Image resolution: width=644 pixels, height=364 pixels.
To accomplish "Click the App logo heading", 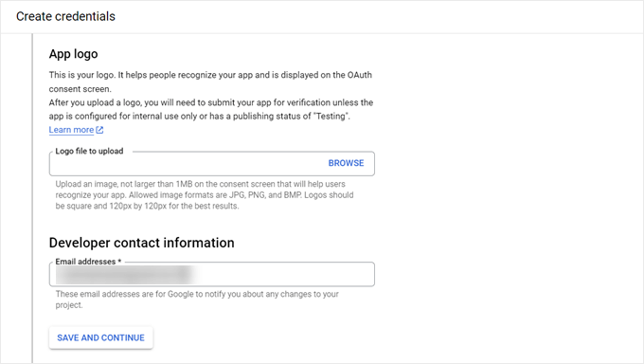I will pyautogui.click(x=74, y=54).
